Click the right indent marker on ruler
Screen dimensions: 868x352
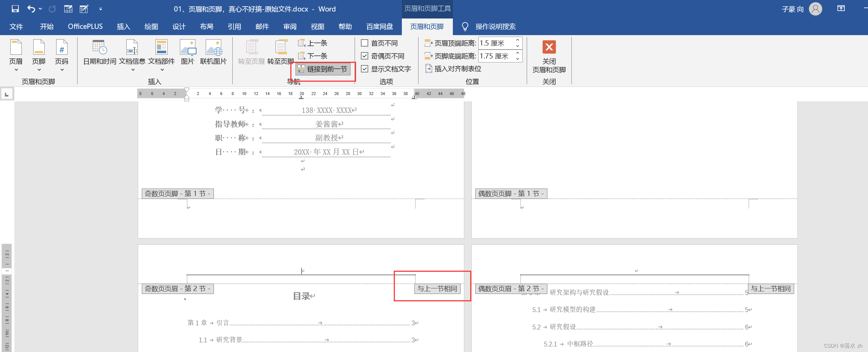414,97
